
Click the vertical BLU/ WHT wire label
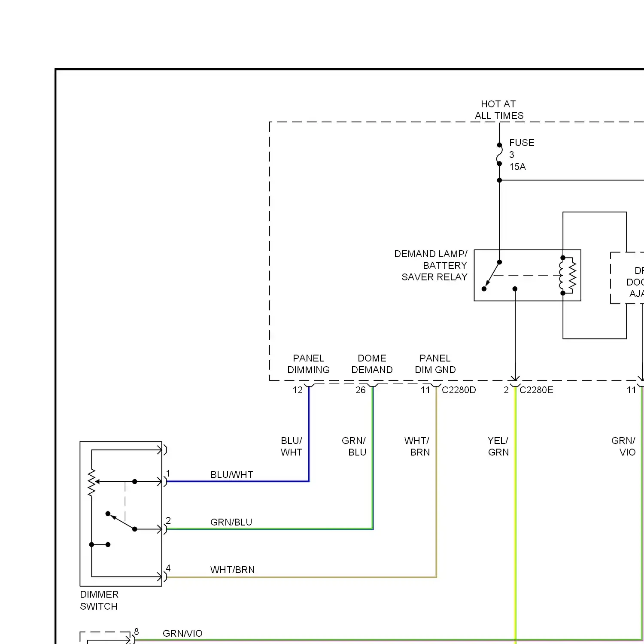(292, 447)
